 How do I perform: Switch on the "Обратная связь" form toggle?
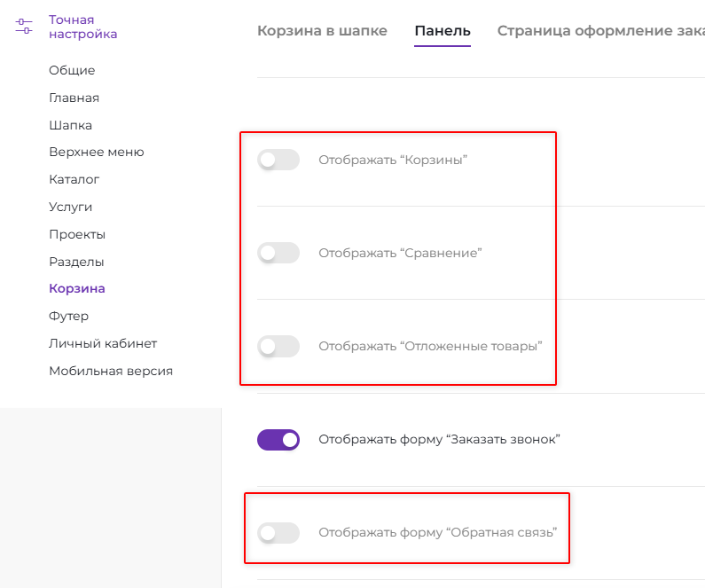click(x=278, y=533)
